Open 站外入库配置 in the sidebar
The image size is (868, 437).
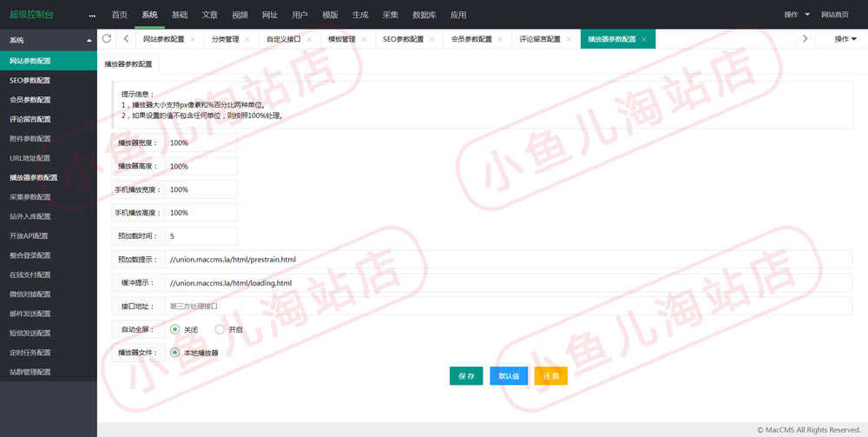pos(48,216)
